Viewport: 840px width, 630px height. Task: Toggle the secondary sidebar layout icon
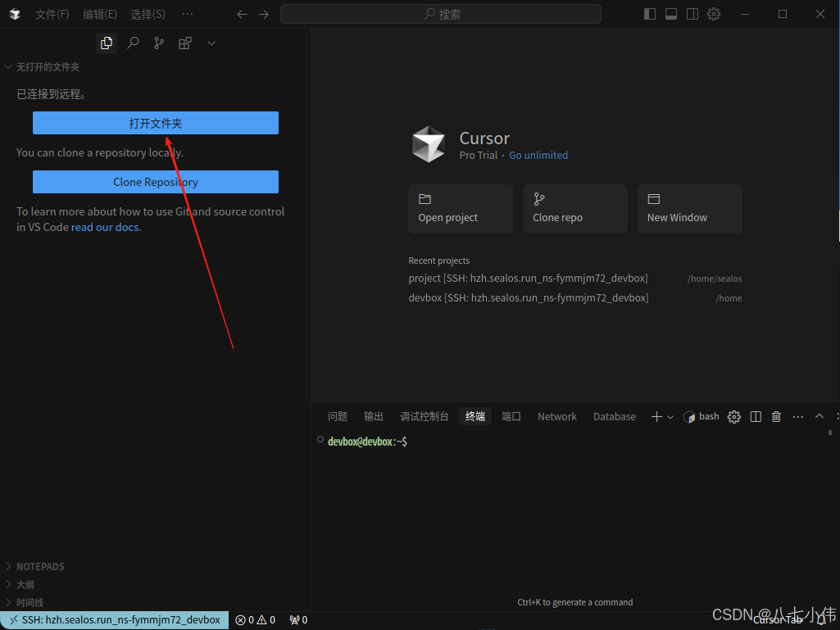click(692, 14)
